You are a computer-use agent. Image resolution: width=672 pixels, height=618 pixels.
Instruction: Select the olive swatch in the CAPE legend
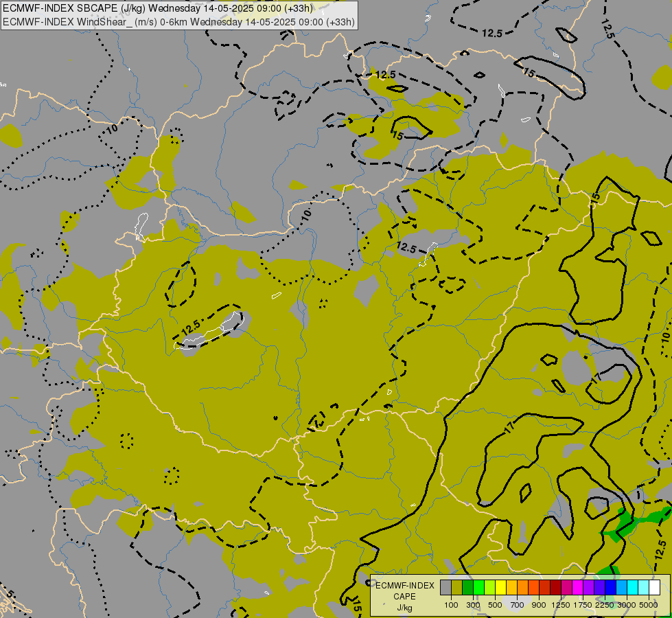[457, 588]
